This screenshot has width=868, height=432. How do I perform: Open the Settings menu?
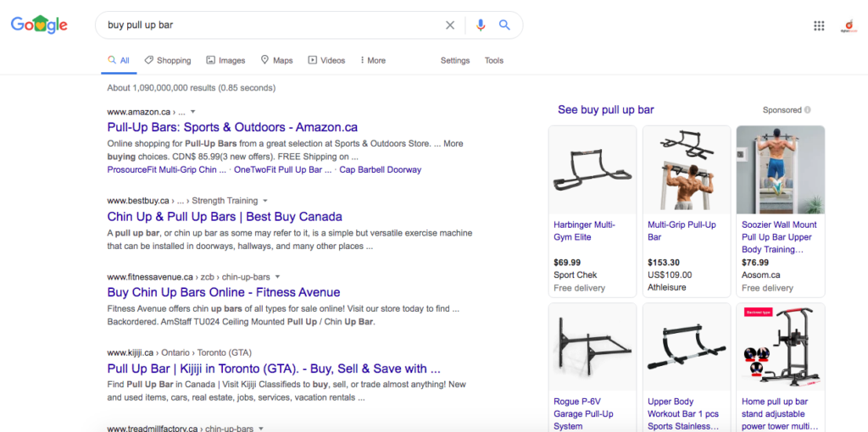coord(455,60)
